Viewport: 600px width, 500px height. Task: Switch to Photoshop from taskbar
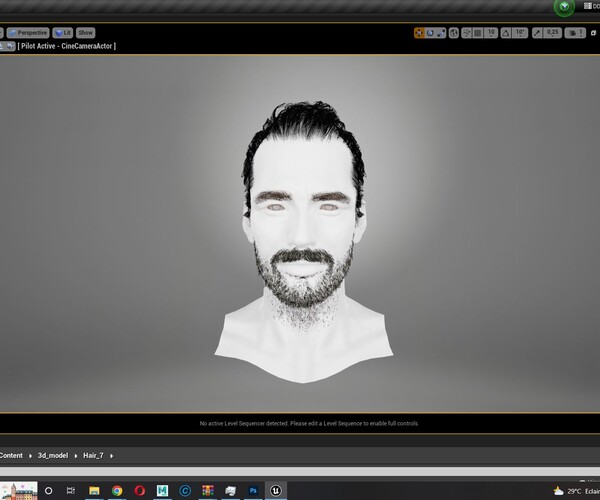[x=253, y=490]
